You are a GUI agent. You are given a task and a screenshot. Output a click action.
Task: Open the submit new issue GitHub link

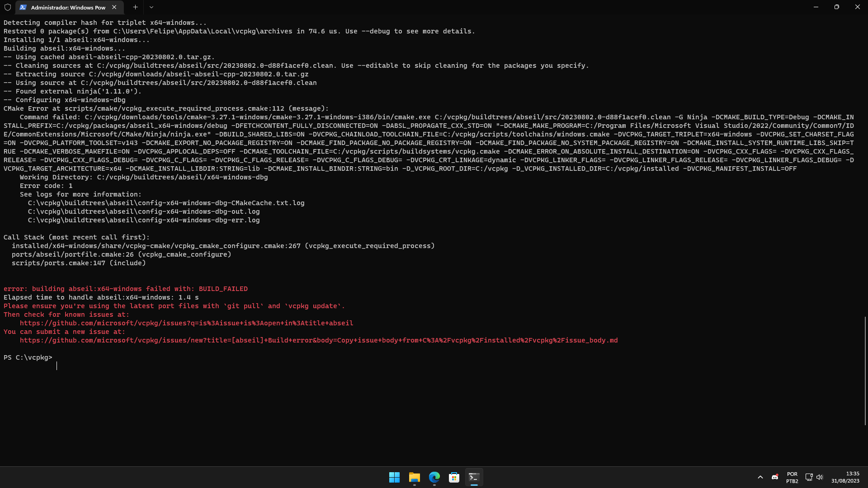point(318,340)
